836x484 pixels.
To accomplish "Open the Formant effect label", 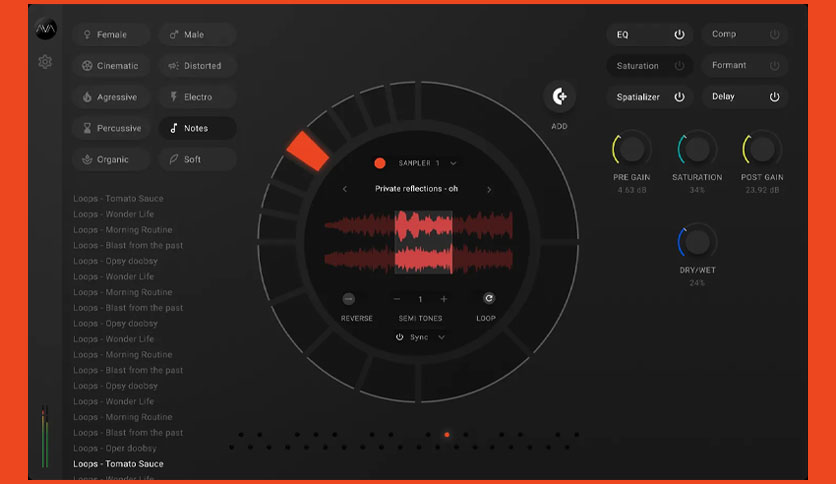I will tap(729, 65).
